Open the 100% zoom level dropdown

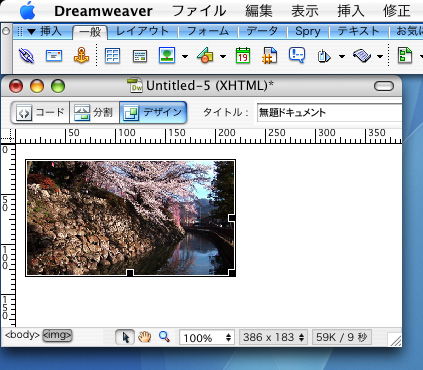[x=207, y=337]
